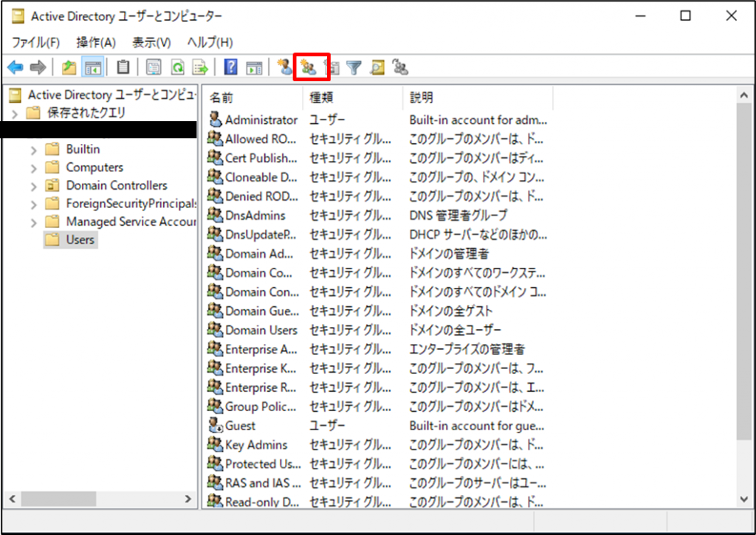Viewport: 756px width, 535px height.
Task: Click the Active Directory root node icon
Action: point(16,95)
